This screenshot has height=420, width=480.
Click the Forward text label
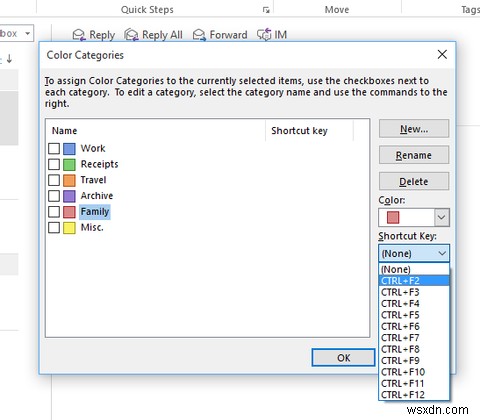tap(228, 35)
